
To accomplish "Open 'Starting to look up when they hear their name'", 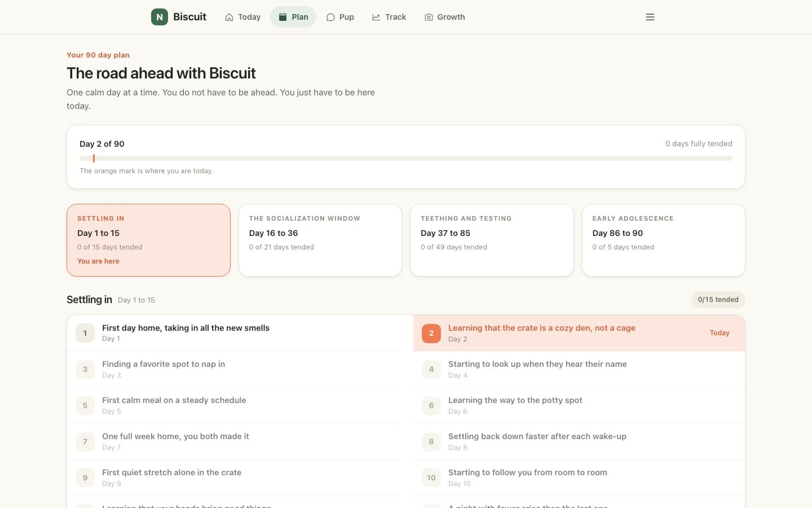I will [579, 369].
